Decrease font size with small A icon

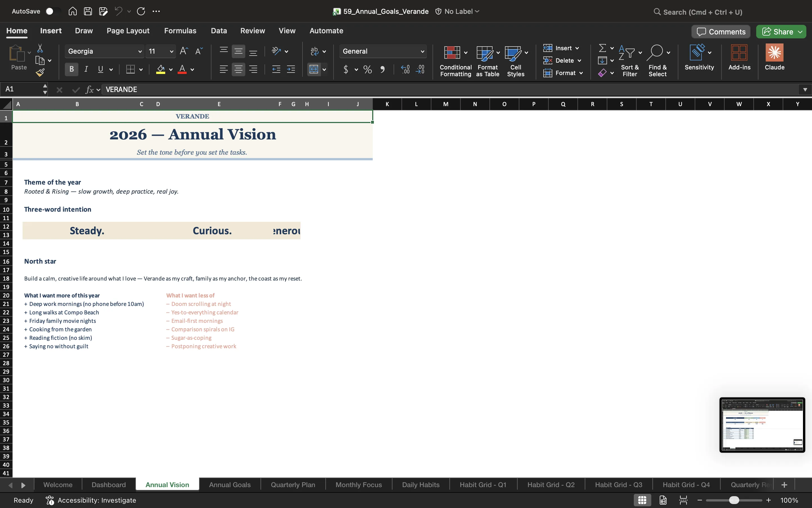point(199,51)
